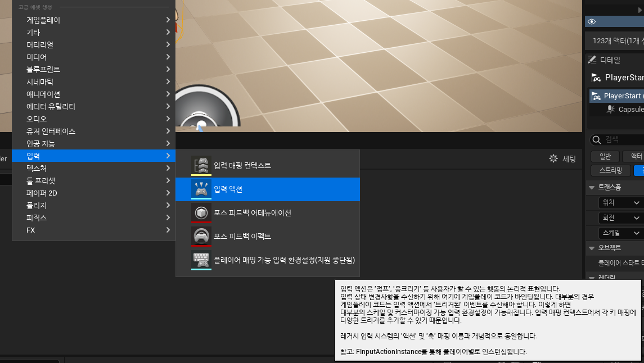The height and width of the screenshot is (363, 644).
Task: Open the 위치 transform dropdown
Action: [x=621, y=203]
